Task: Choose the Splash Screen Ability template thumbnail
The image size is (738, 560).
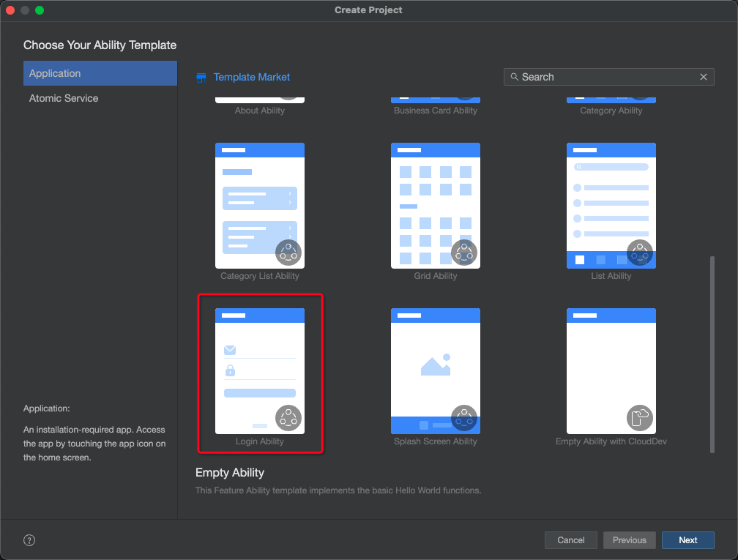Action: coord(436,371)
